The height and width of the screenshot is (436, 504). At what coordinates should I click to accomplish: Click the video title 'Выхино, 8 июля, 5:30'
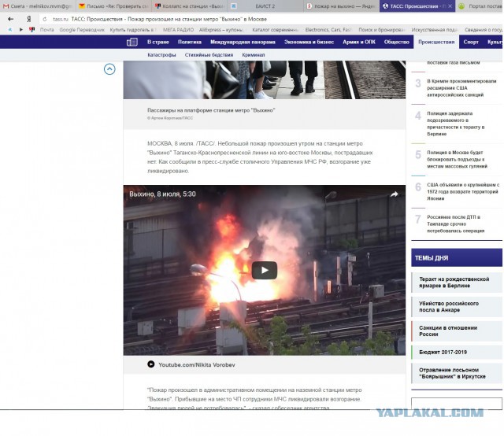coord(162,194)
